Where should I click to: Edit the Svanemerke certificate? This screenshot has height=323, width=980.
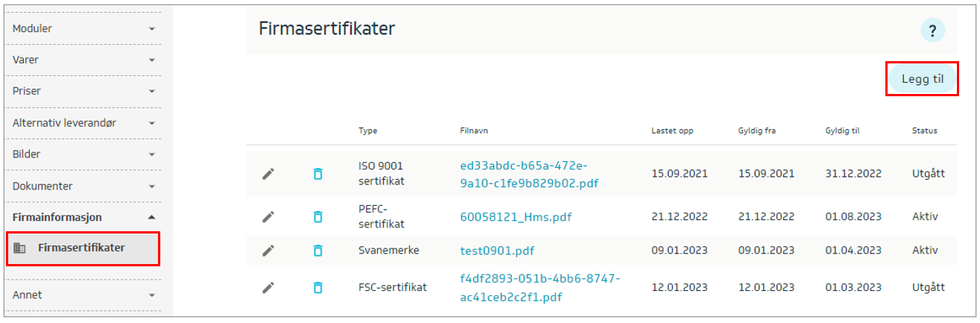tap(268, 251)
